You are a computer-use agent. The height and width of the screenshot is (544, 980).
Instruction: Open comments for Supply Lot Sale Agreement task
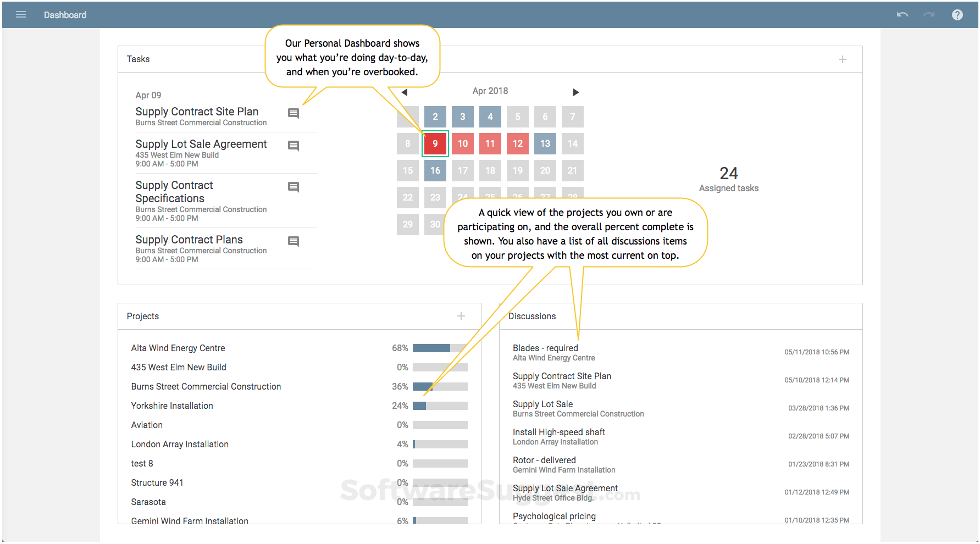pos(294,146)
